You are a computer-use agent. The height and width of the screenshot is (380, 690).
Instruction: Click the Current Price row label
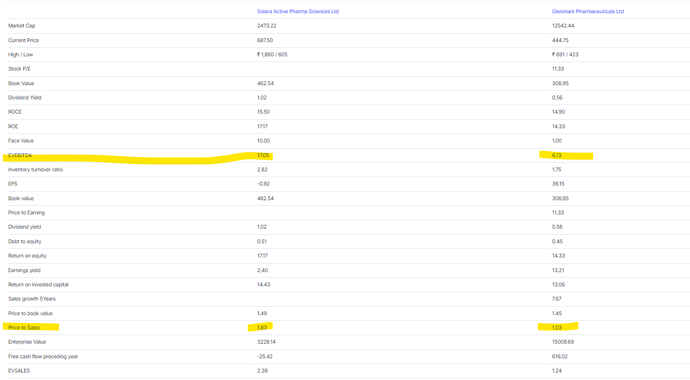tap(23, 40)
